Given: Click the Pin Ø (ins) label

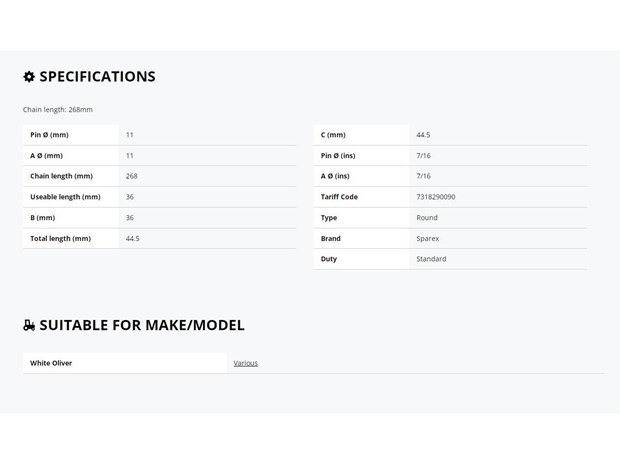Looking at the screenshot, I should pos(338,155).
